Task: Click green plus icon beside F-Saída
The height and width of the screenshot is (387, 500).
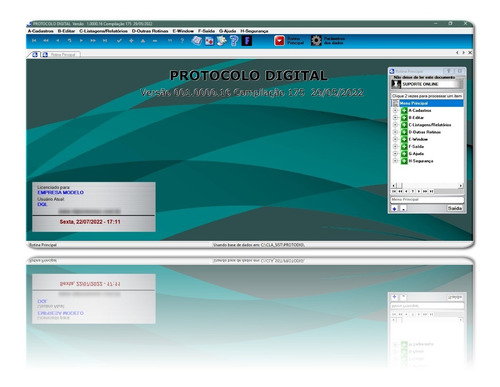Action: [x=404, y=147]
